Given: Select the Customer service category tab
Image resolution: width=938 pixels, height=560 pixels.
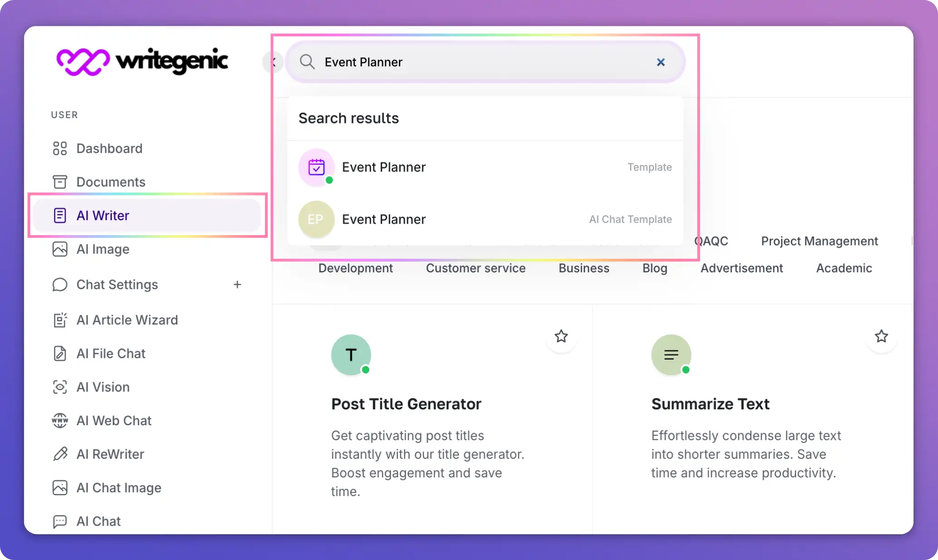Looking at the screenshot, I should 476,268.
